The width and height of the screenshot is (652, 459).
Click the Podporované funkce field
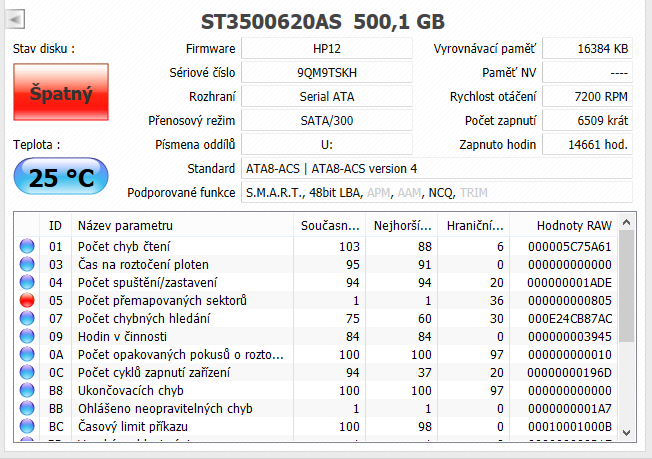[437, 192]
